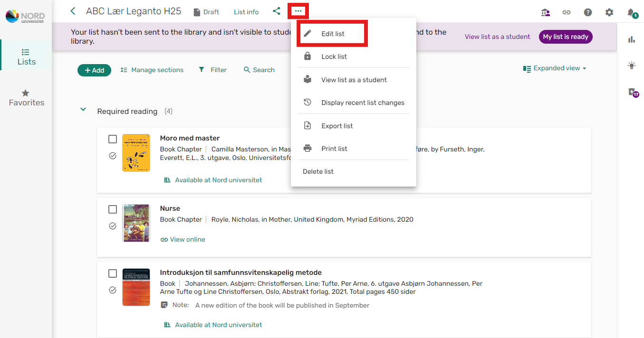
Task: Click the Nord universitet logo
Action: click(x=26, y=17)
